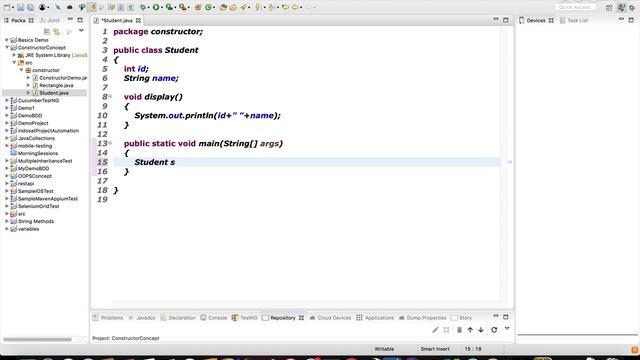Screen dimensions: 640x360
Task: Click the Run with Coverage icon
Action: pyautogui.click(x=169, y=7)
